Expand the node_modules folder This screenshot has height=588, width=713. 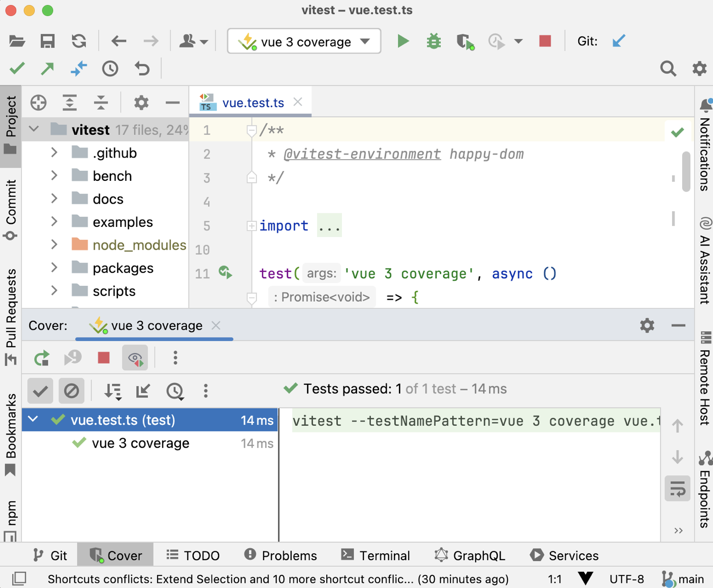(x=54, y=245)
